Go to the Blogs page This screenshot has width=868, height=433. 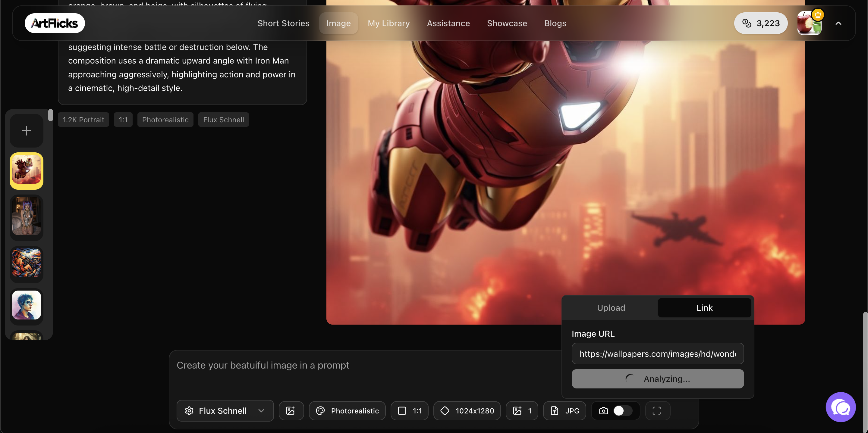[x=555, y=23]
